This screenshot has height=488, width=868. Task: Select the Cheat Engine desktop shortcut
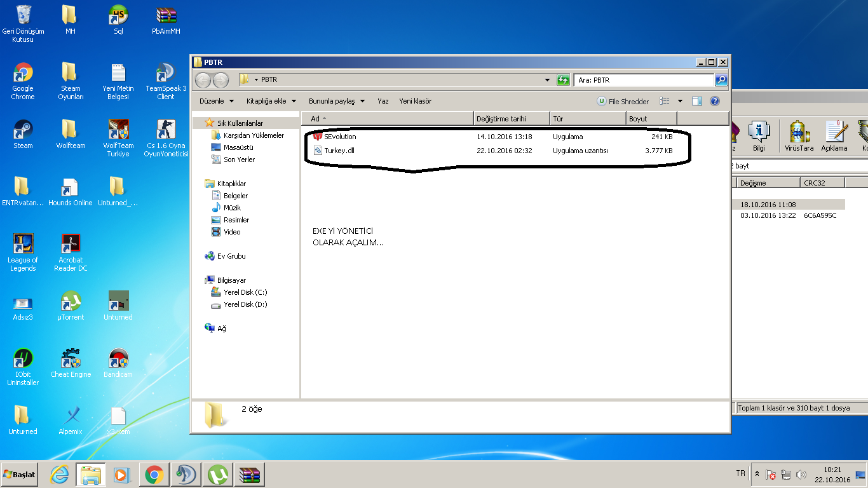point(71,363)
